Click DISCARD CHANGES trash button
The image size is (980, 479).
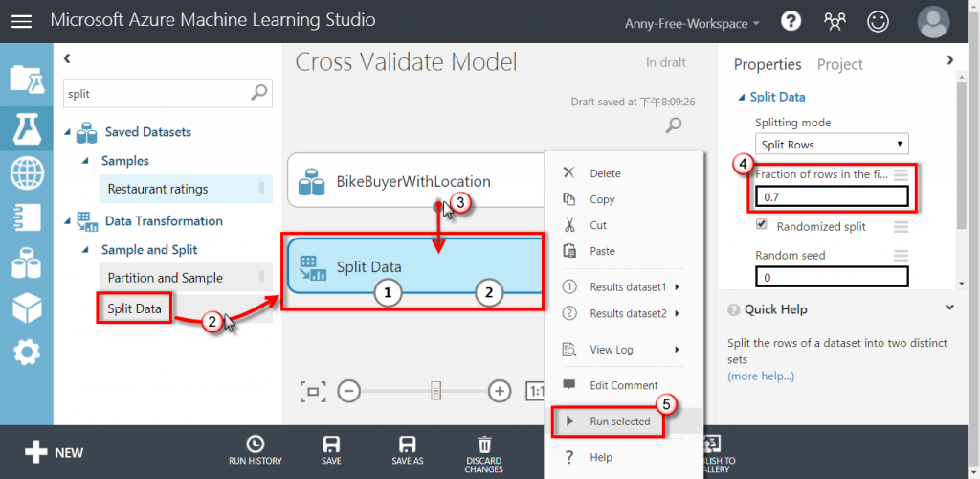point(484,453)
